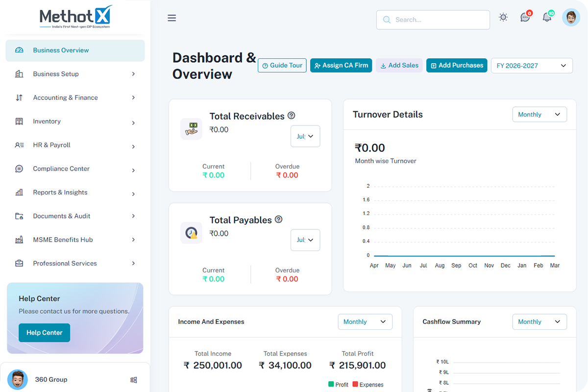Viewport: 588px width, 392px height.
Task: Click Total Receivables help icon
Action: point(292,116)
